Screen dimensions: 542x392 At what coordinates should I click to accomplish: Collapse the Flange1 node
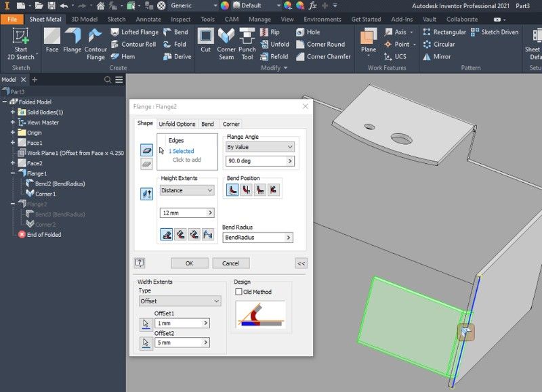click(13, 173)
